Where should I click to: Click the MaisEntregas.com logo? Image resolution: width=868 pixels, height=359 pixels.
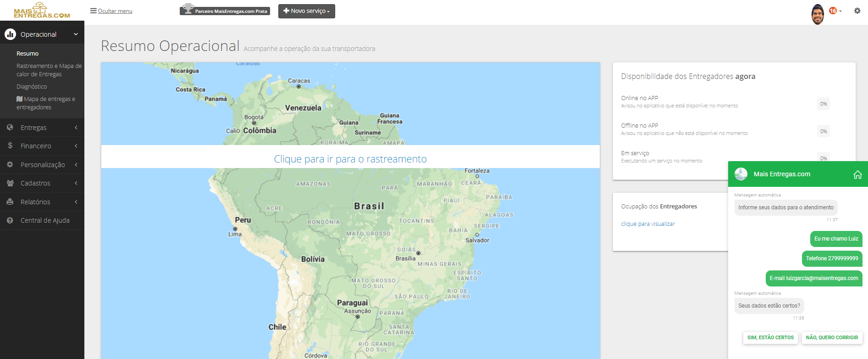(42, 10)
